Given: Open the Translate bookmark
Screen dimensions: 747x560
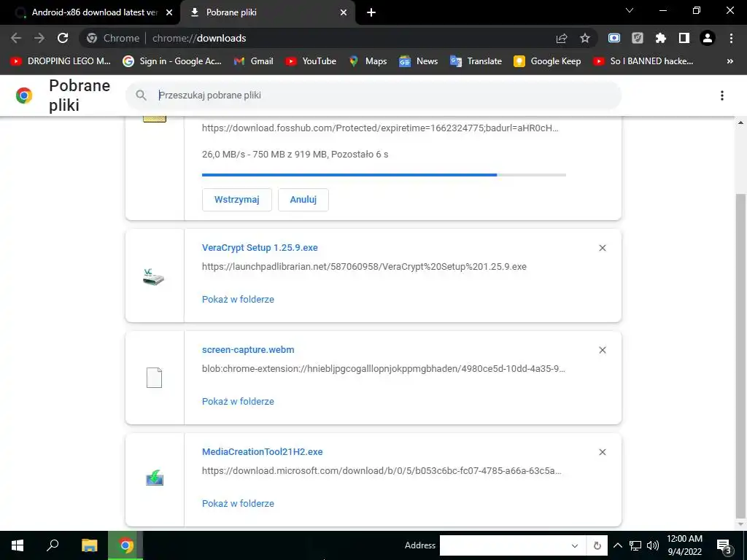Looking at the screenshot, I should click(476, 61).
